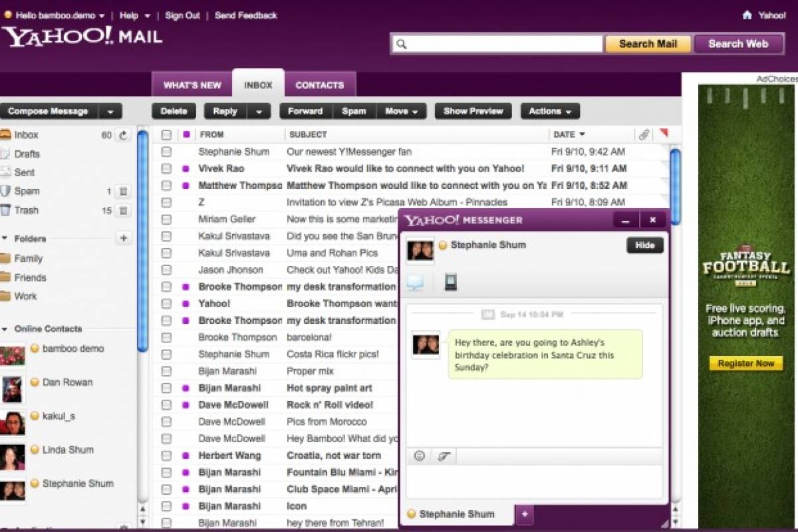Click the mobile phone icon in Messenger

[452, 282]
